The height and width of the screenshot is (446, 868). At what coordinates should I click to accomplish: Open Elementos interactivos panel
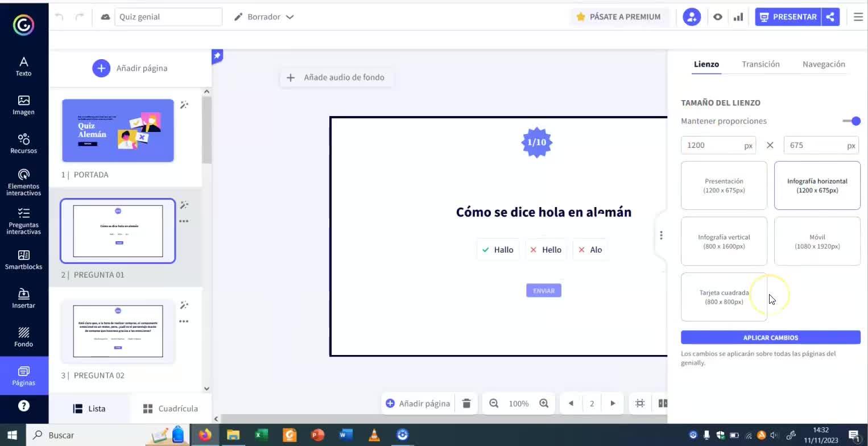click(24, 182)
